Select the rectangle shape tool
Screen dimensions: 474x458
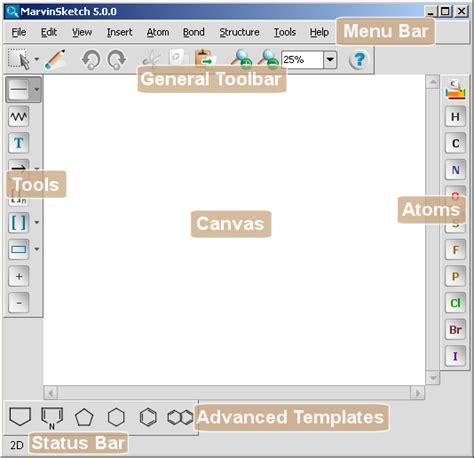(19, 249)
